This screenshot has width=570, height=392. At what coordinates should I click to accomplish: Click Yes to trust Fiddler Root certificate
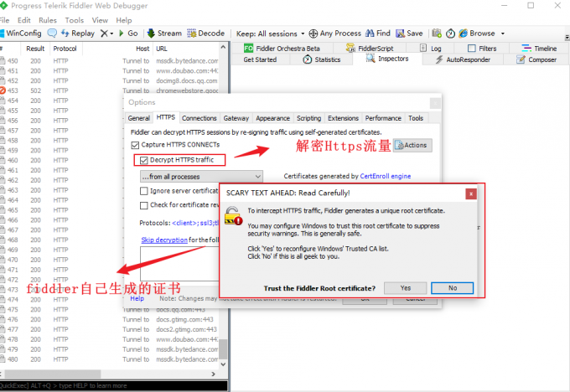(x=406, y=288)
